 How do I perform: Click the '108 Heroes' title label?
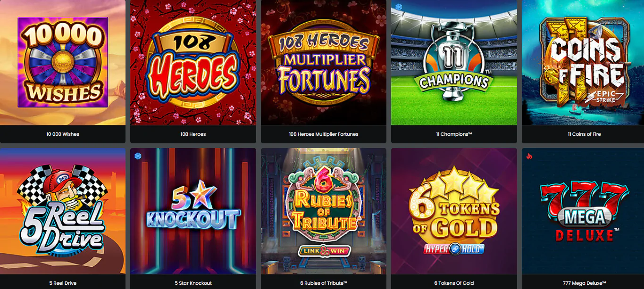click(x=193, y=134)
